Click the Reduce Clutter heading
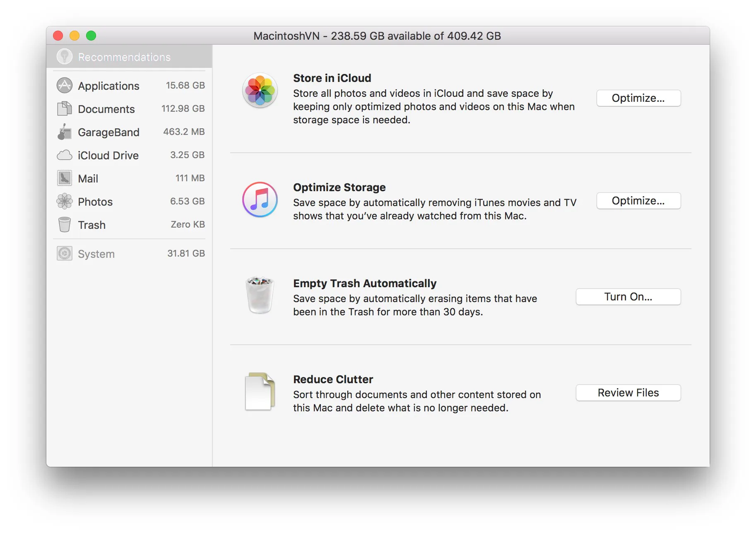 pos(333,379)
